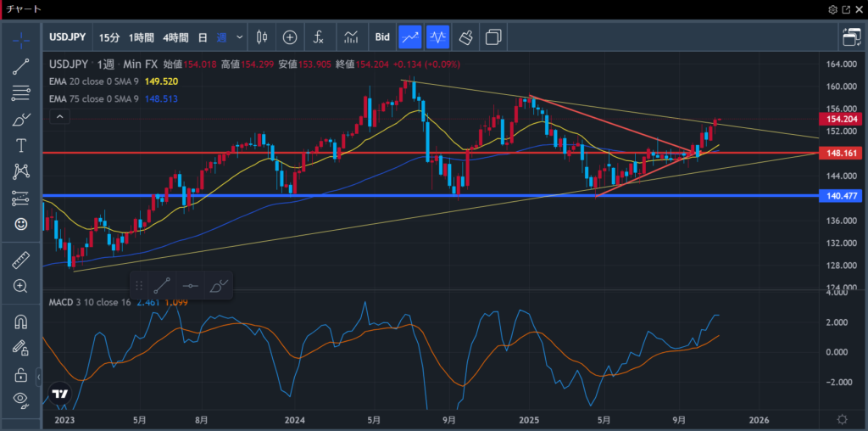
Task: Select the Text annotation tool
Action: 22,145
